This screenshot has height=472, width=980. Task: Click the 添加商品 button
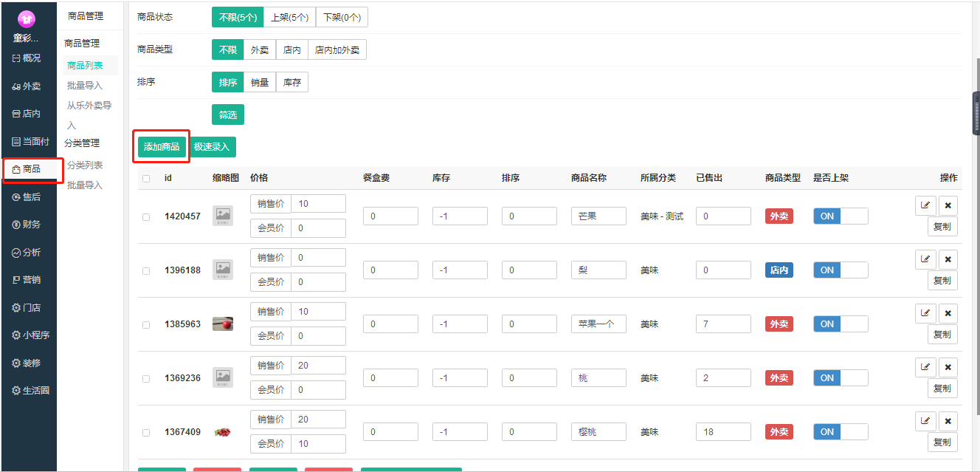point(162,147)
